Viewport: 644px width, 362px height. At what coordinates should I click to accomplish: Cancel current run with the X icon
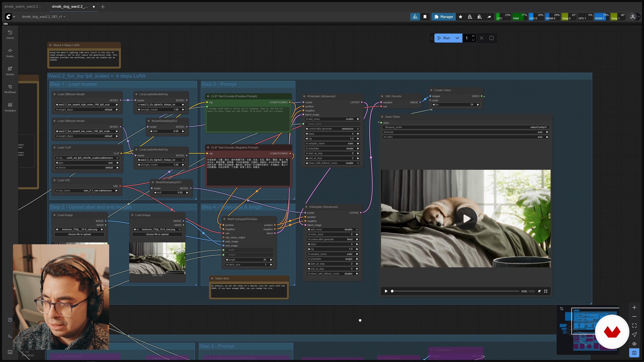coord(481,38)
